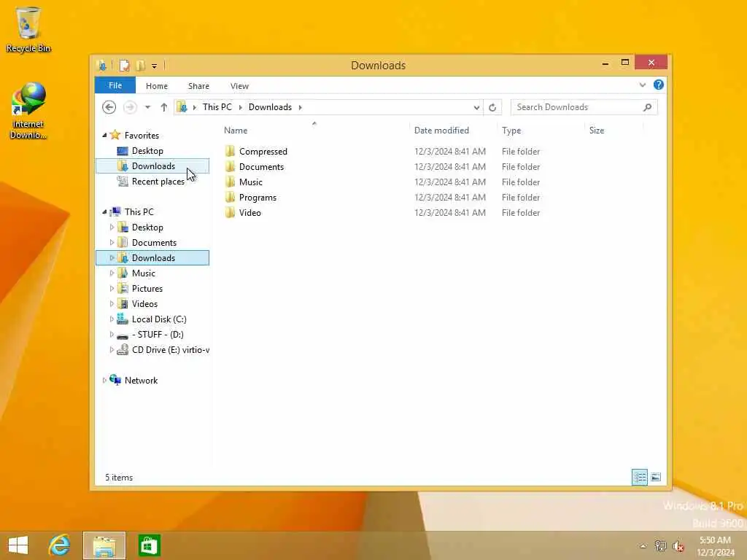Click File Explorer taskbar button
Viewport: 747px width, 560px height.
tap(104, 545)
